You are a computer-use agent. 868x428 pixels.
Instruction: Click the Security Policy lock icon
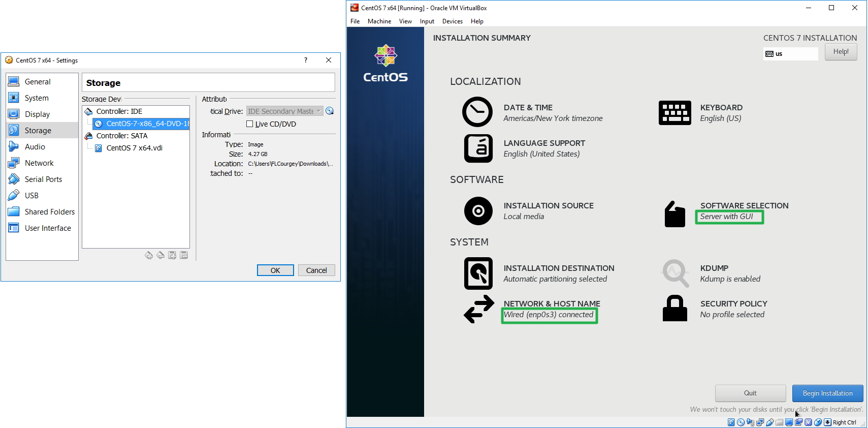click(x=674, y=309)
